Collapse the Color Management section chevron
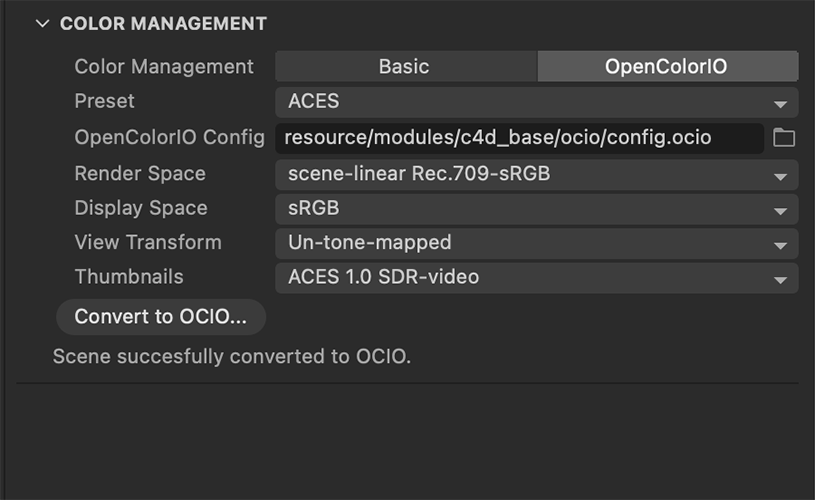This screenshot has width=815, height=500. (42, 23)
